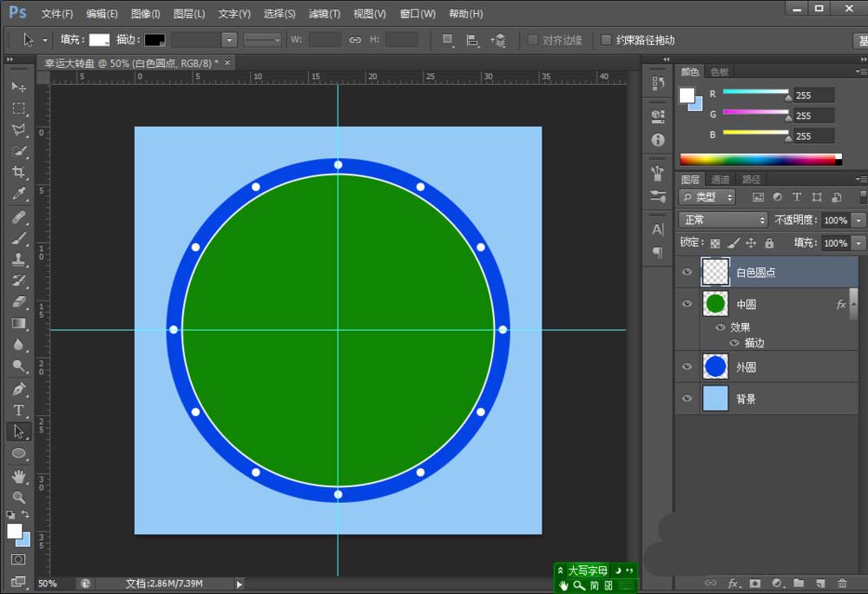
Task: Select the Crop tool
Action: pos(18,173)
